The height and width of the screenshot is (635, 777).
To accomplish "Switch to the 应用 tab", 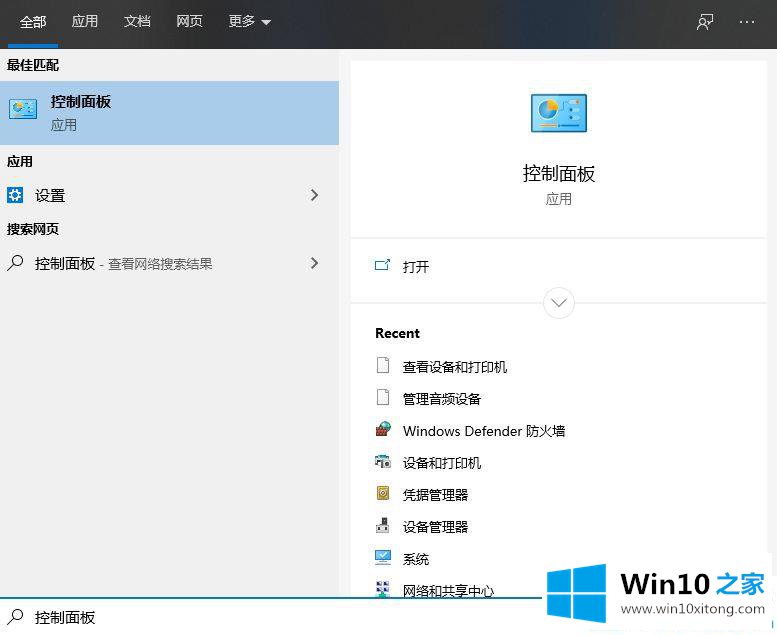I will pos(85,22).
